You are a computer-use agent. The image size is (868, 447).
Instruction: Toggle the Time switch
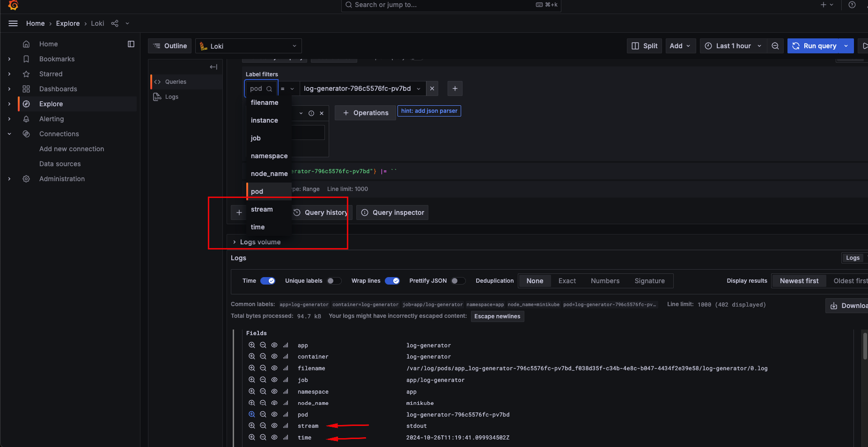pyautogui.click(x=268, y=281)
